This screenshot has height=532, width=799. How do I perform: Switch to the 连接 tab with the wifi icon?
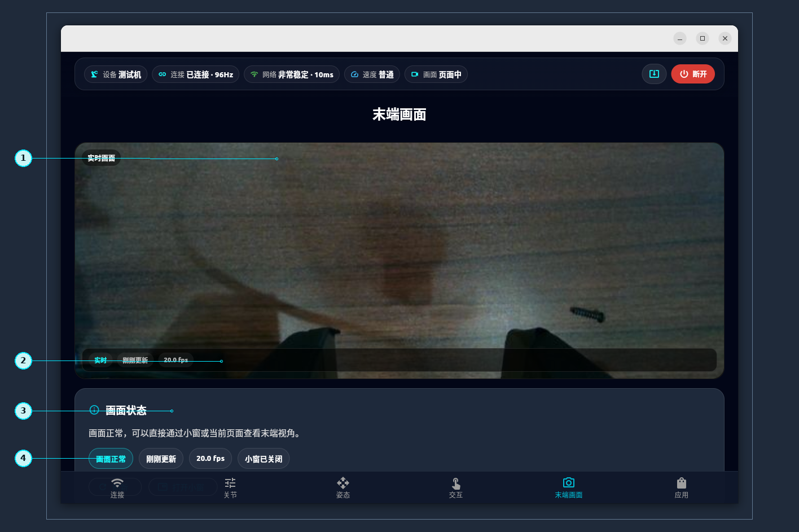(117, 488)
